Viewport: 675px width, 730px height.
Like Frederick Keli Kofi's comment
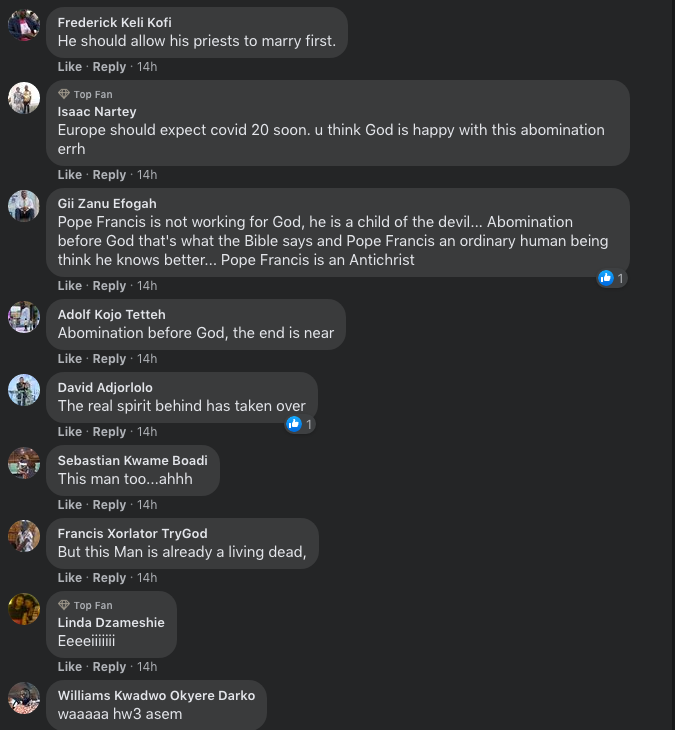tap(70, 67)
